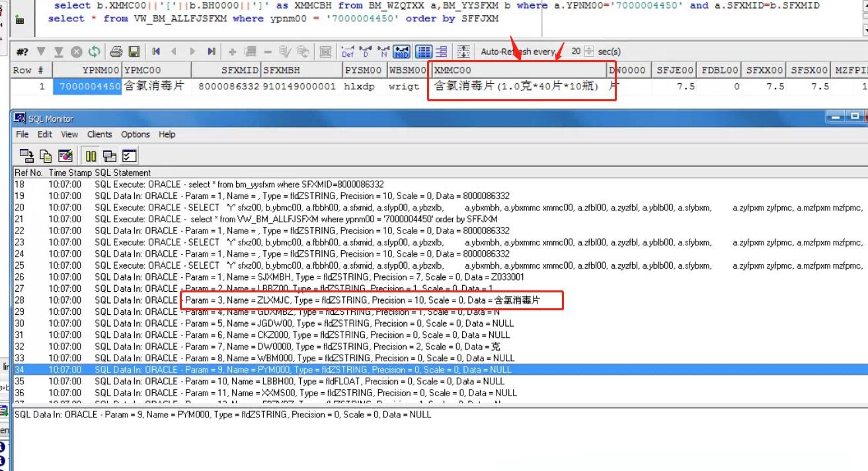
Task: Select monitor row 36 Name = XXMS00
Action: pyautogui.click(x=440, y=393)
